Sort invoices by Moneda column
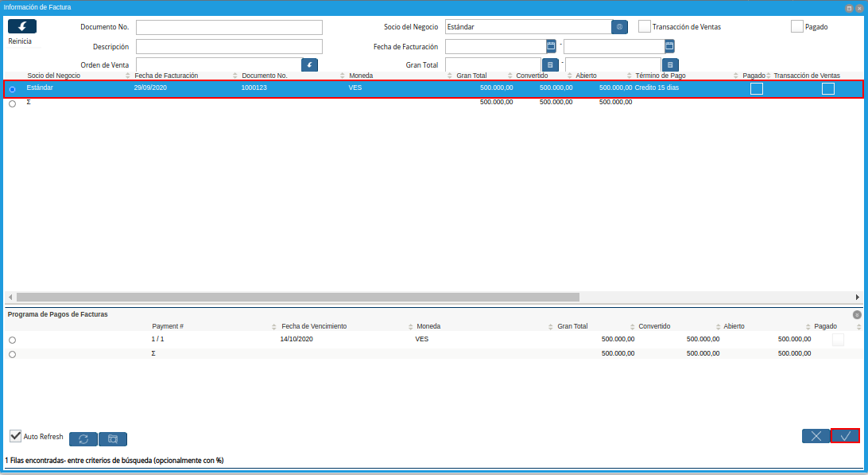Viewport: 868px width, 475px height. click(361, 76)
